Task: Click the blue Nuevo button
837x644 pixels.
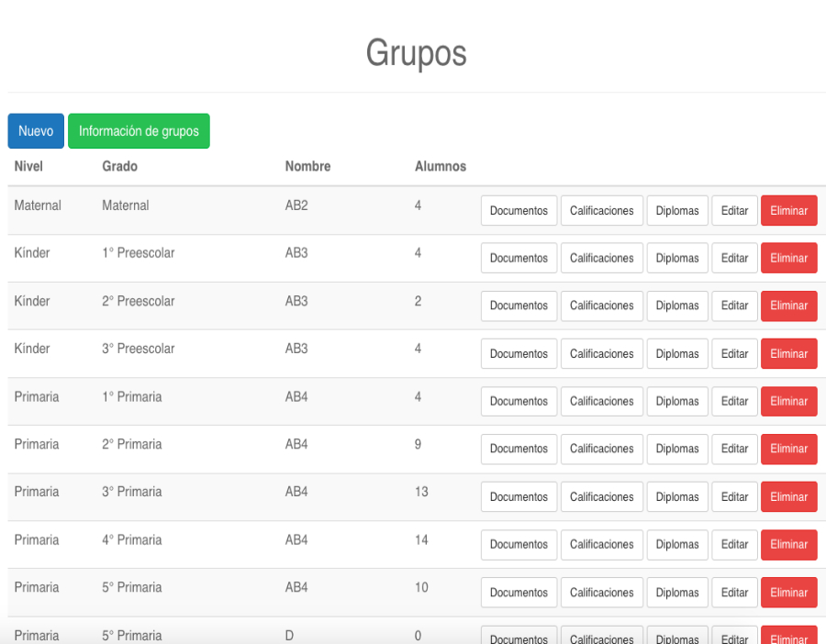Action: (36, 131)
